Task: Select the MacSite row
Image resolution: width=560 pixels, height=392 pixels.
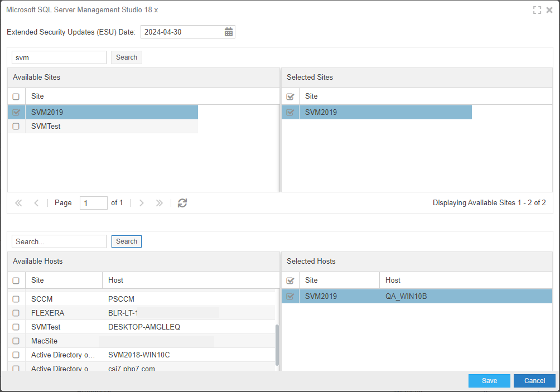Action: [142, 341]
